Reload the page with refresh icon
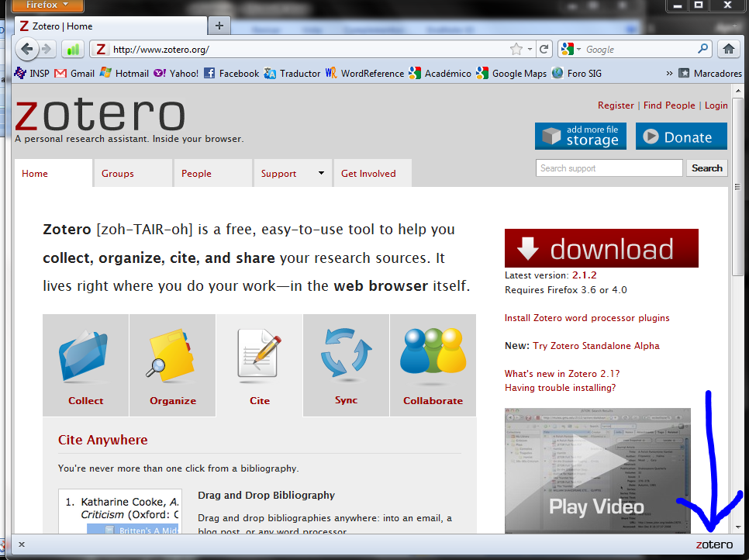This screenshot has height=560, width=749. 544,49
